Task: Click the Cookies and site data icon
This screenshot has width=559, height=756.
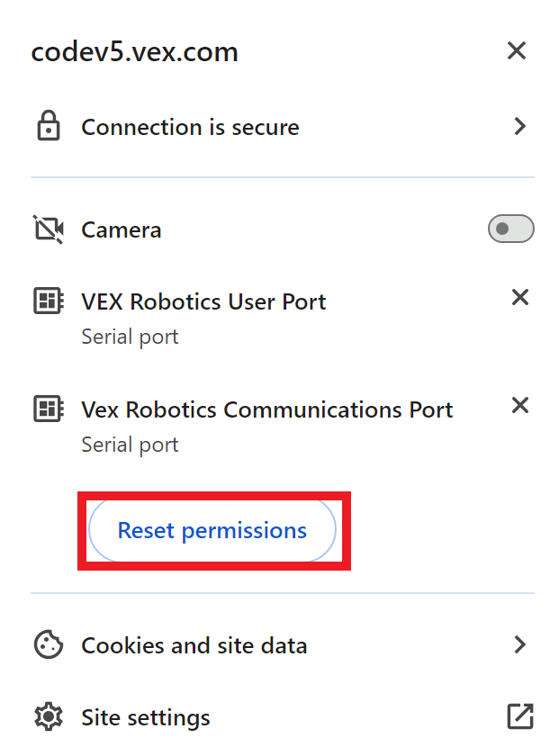Action: (x=48, y=645)
